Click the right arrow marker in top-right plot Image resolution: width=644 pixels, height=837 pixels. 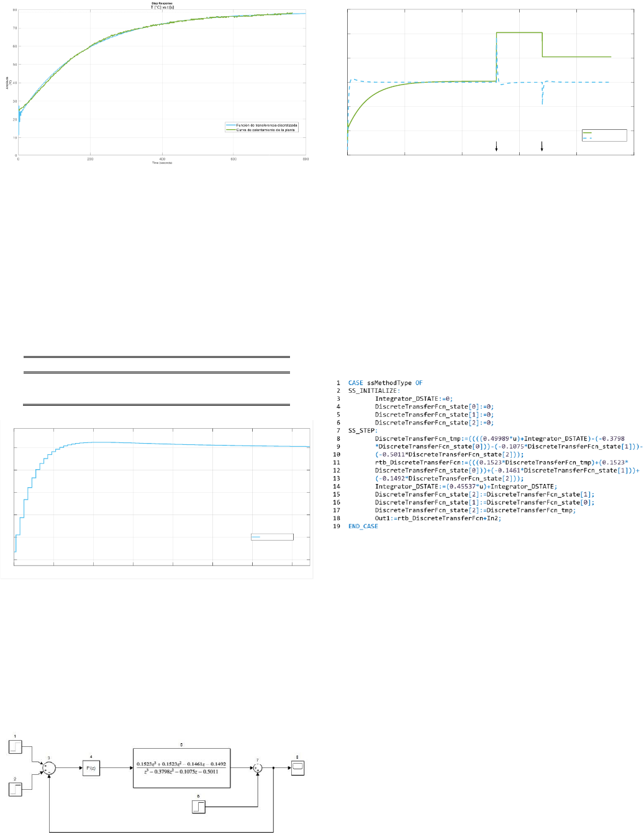(542, 146)
